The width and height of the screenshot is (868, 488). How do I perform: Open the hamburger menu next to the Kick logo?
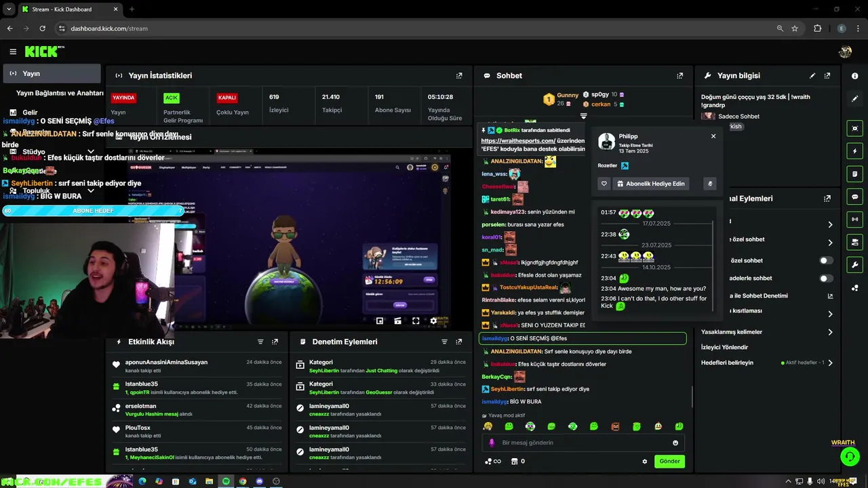point(13,52)
